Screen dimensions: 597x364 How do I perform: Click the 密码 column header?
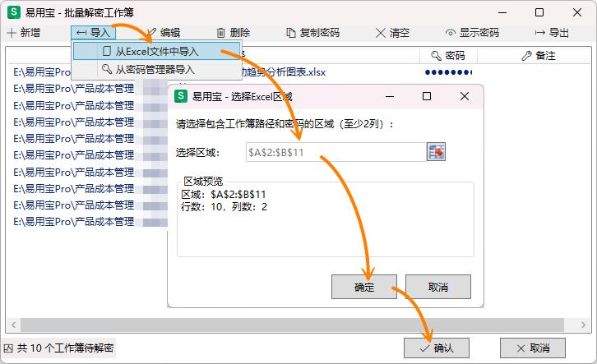click(x=448, y=56)
